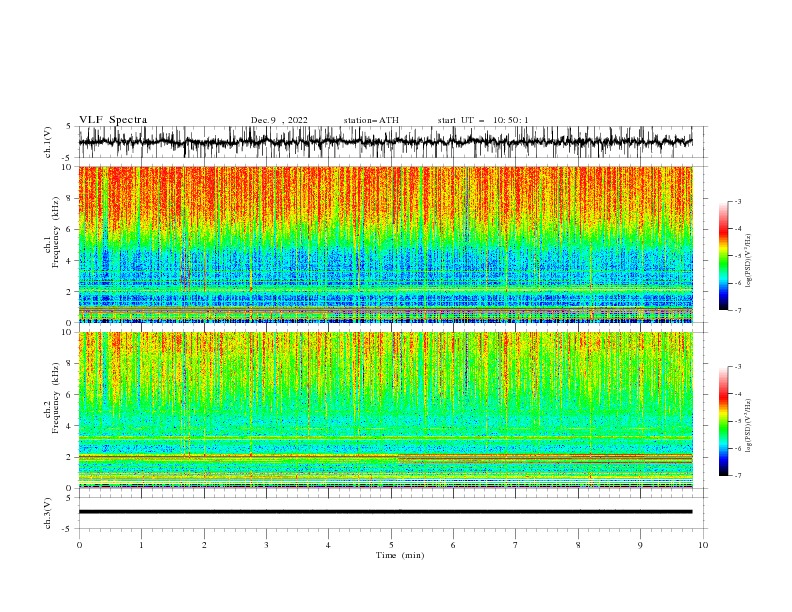Click time axis tick label "0"
Screen dimensions: 792x612
79,545
